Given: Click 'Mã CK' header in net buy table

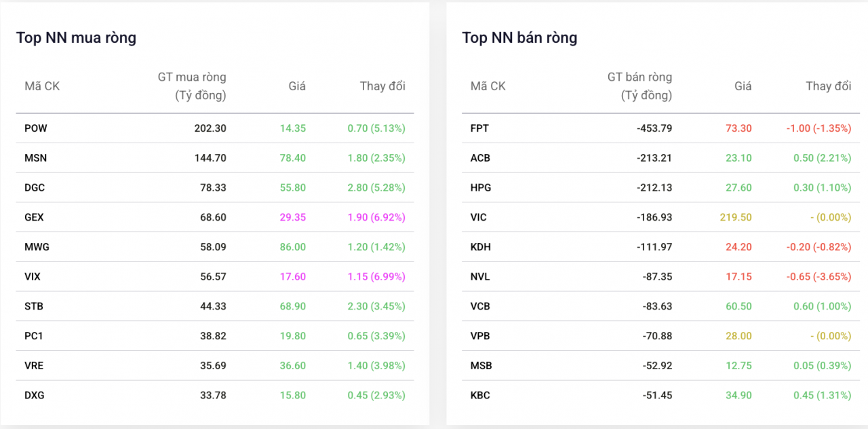Looking at the screenshot, I should [x=42, y=86].
